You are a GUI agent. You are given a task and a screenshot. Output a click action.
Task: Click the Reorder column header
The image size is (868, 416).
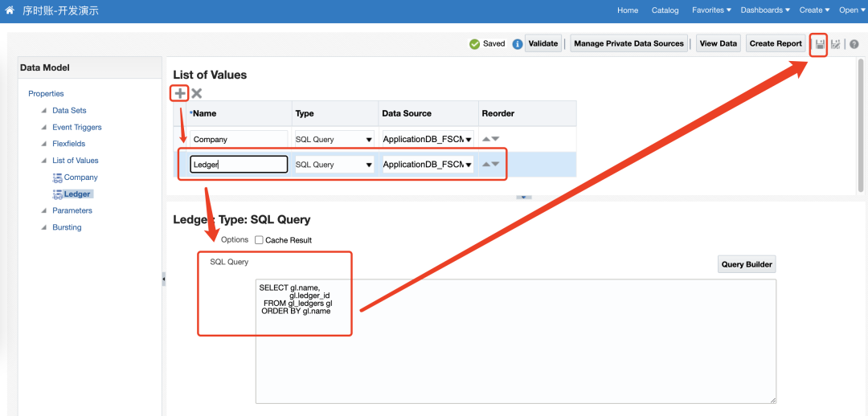coord(527,113)
